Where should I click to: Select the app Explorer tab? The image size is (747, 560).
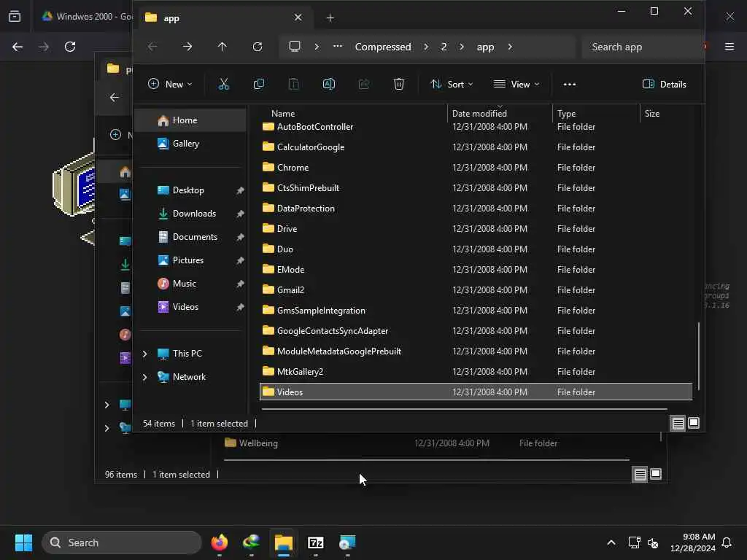tap(224, 18)
